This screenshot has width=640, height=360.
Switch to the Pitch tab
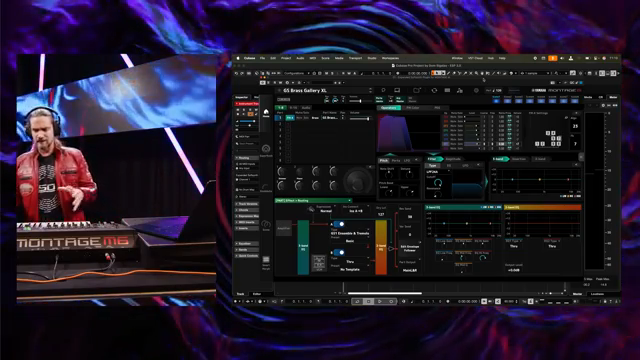(384, 160)
